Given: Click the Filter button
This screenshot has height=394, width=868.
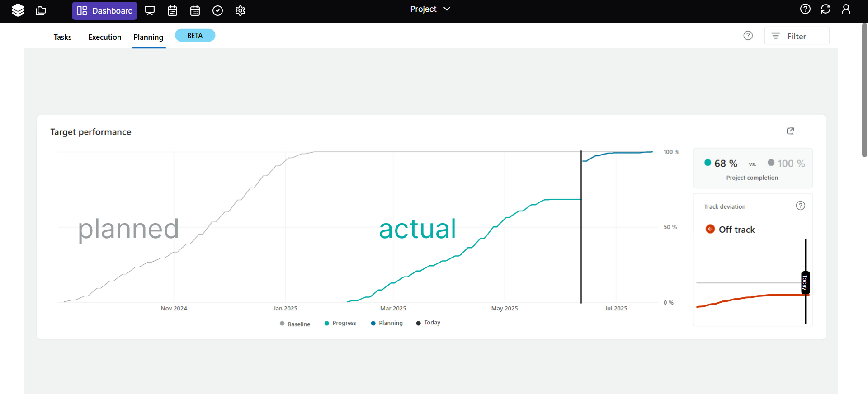Looking at the screenshot, I should [x=797, y=36].
